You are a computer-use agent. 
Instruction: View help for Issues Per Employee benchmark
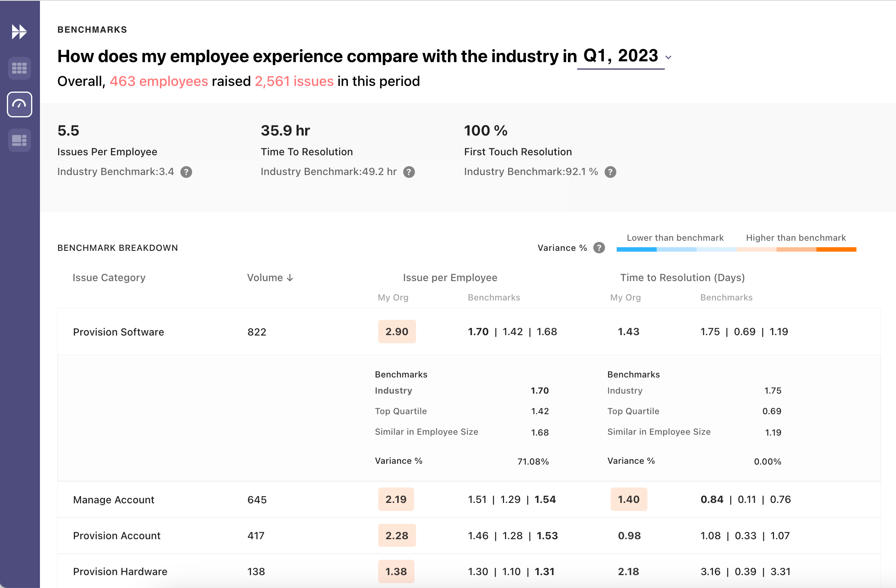(x=186, y=172)
